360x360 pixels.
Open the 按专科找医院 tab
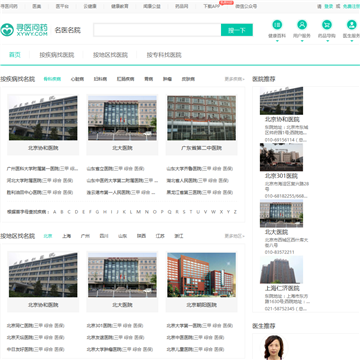pyautogui.click(x=164, y=55)
